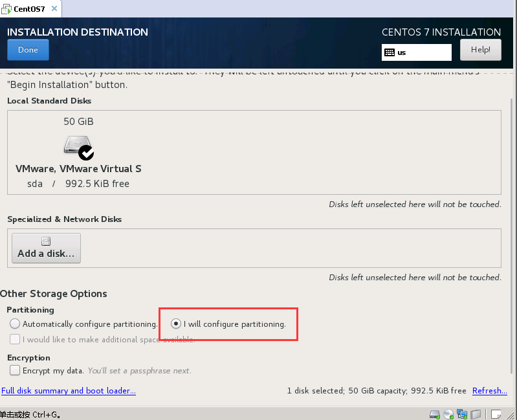This screenshot has width=517, height=420.
Task: Click the vertical scrollbar of the installer panel
Action: (x=512, y=236)
